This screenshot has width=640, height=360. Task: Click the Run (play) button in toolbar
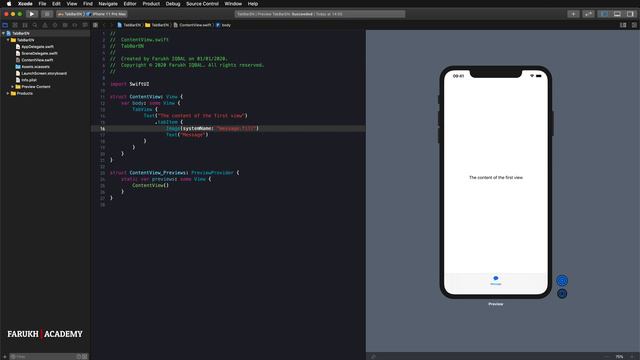pos(31,14)
